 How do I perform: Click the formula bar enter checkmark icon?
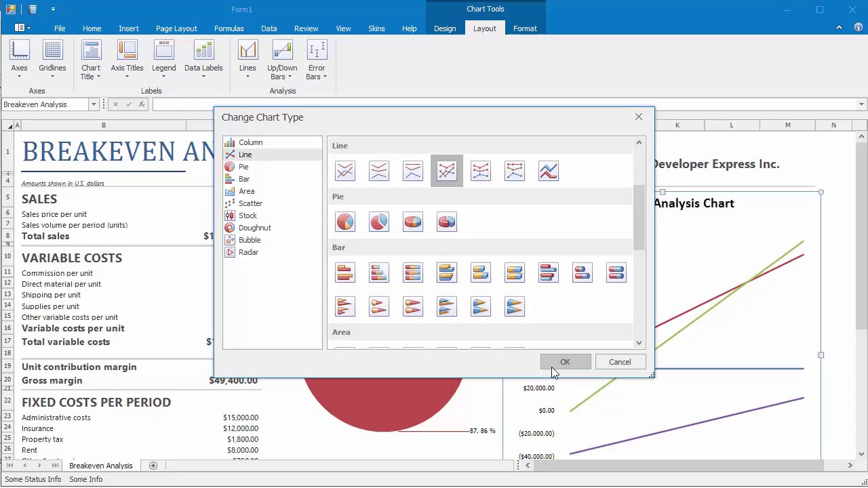[x=128, y=104]
